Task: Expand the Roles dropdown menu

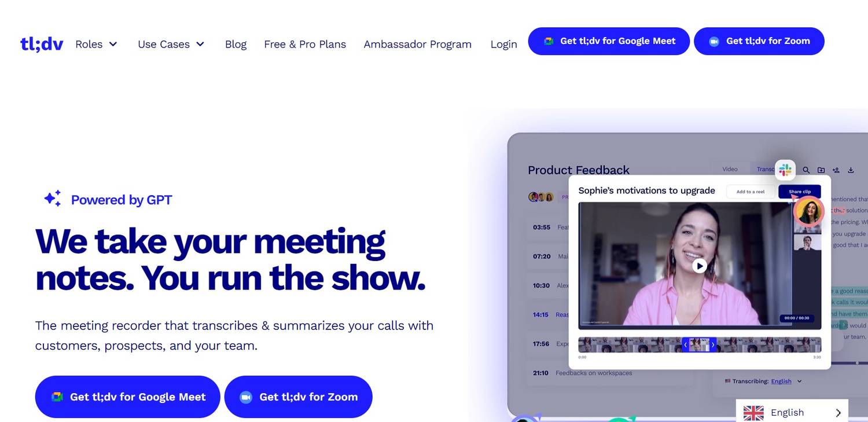Action: pyautogui.click(x=96, y=44)
